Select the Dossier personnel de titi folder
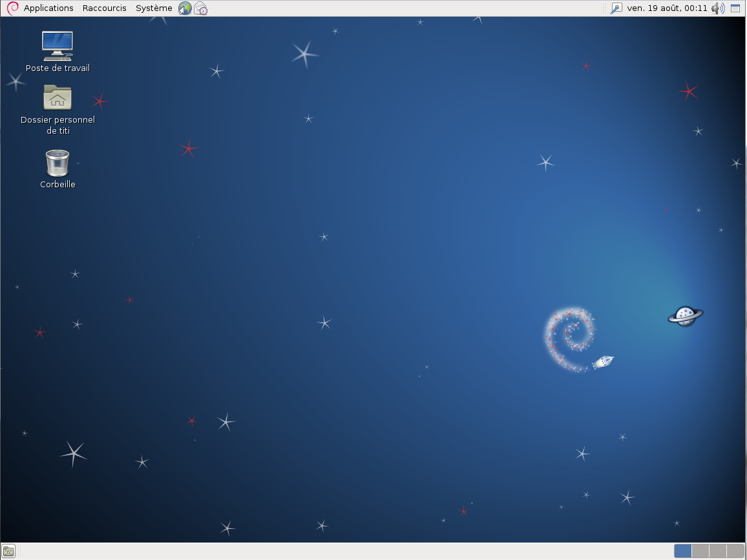This screenshot has width=747, height=560. 58,110
